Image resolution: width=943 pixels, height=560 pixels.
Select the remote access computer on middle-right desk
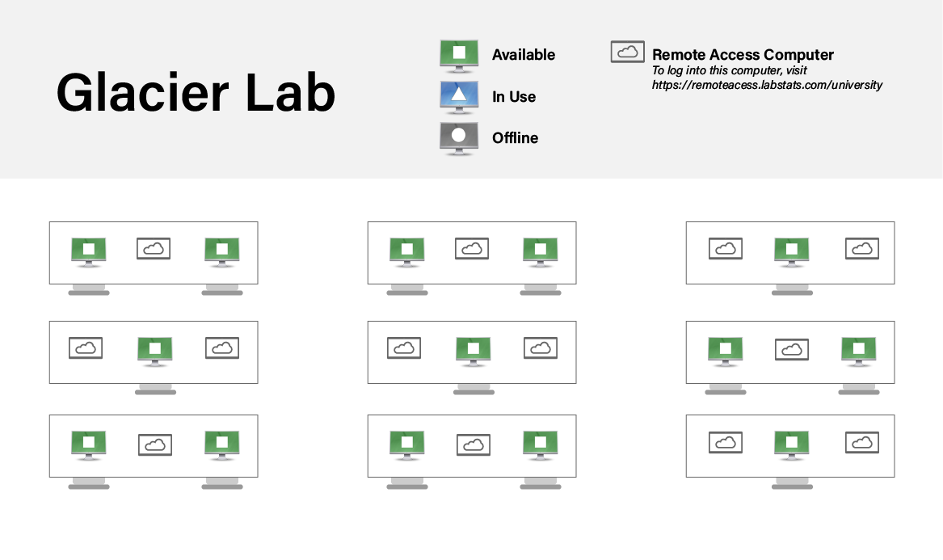(x=791, y=349)
